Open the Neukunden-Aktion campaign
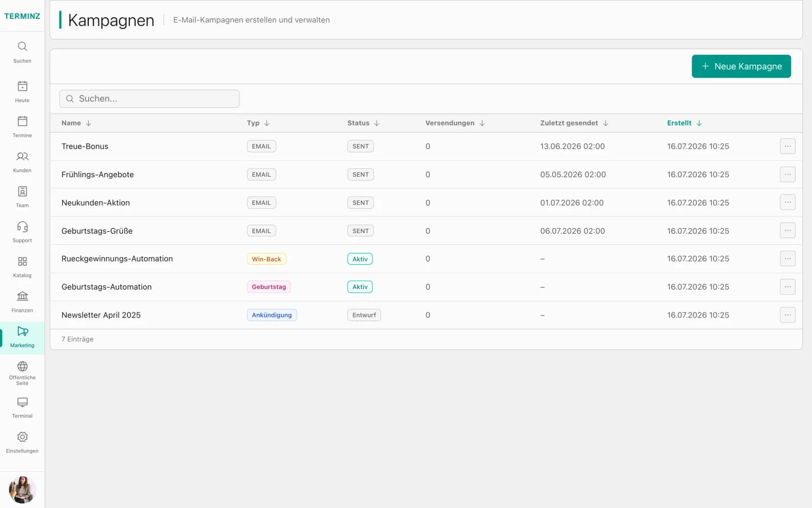This screenshot has width=812, height=508. tap(95, 203)
